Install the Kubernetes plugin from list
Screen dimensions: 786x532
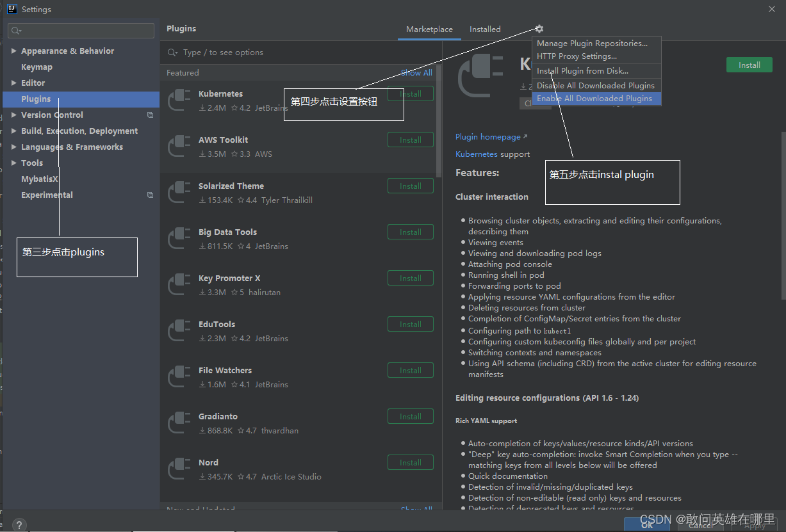tap(411, 93)
